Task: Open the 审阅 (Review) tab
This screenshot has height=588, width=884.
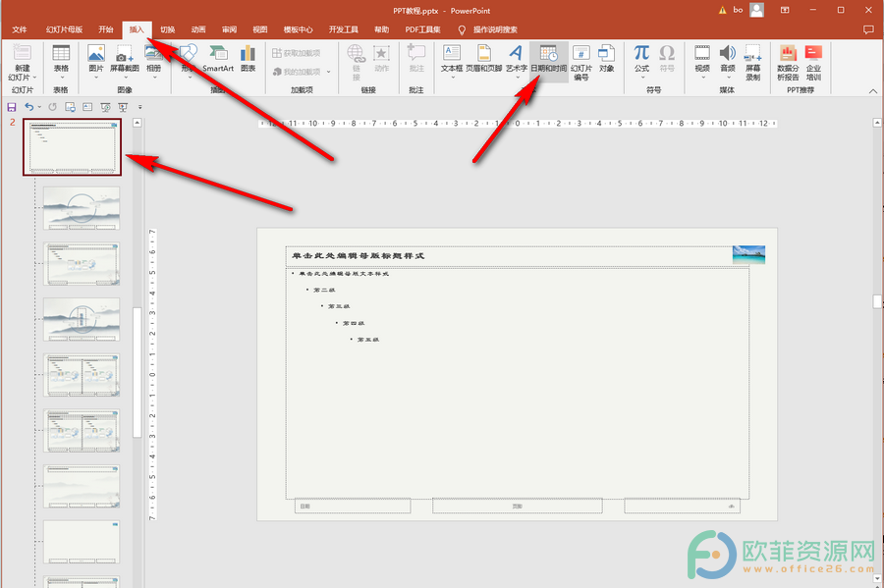Action: pos(230,29)
